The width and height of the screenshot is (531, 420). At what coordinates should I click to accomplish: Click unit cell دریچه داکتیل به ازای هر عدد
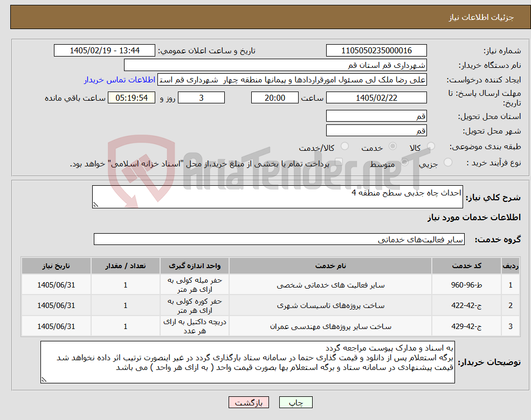tap(195, 326)
